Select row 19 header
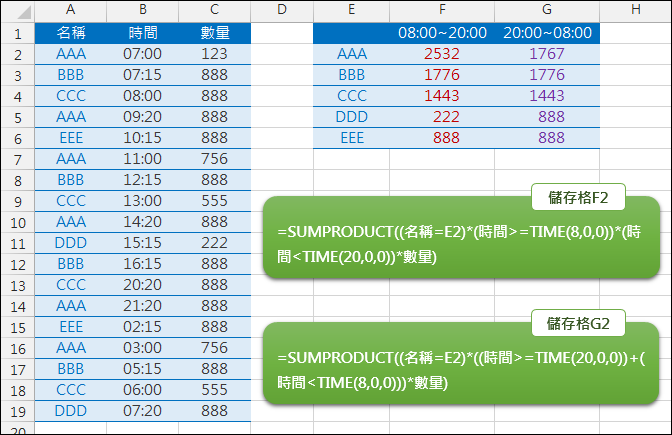The height and width of the screenshot is (435, 672). (18, 411)
